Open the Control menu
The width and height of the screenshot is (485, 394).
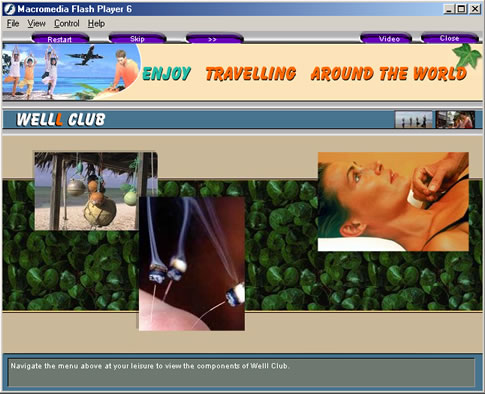(x=67, y=24)
